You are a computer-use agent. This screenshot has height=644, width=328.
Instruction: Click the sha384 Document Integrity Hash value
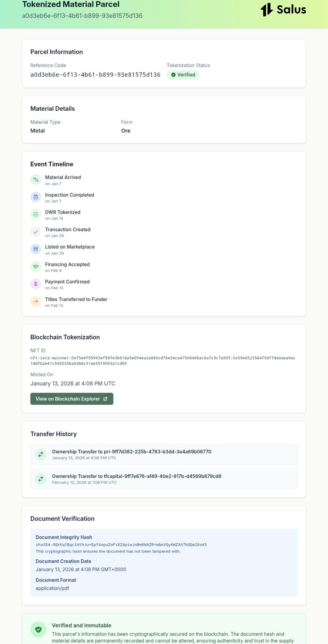click(121, 545)
